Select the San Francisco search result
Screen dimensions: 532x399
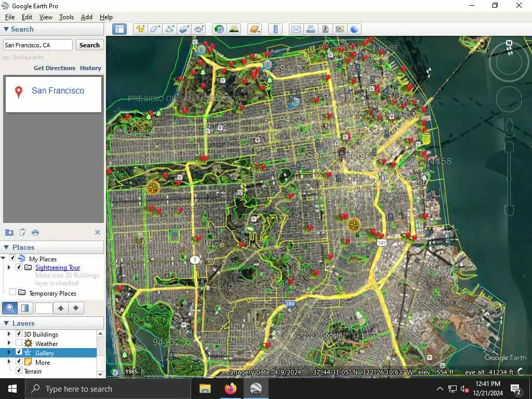point(54,94)
